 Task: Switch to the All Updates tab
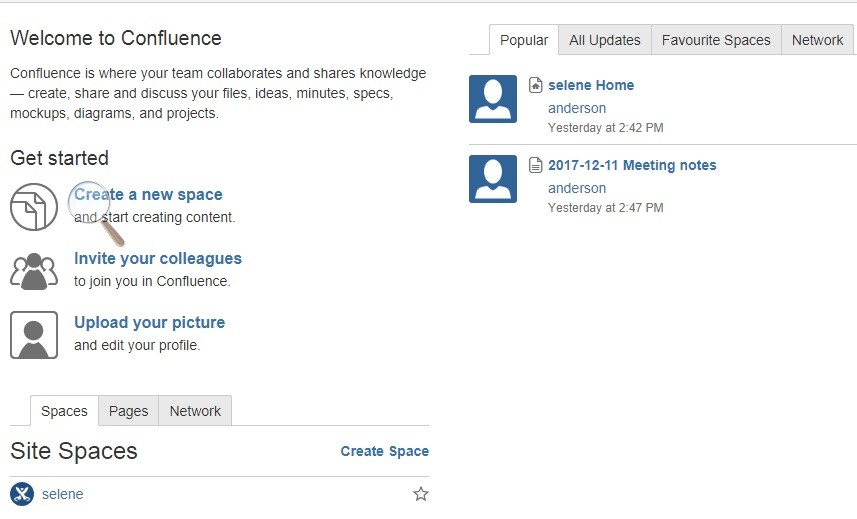605,40
